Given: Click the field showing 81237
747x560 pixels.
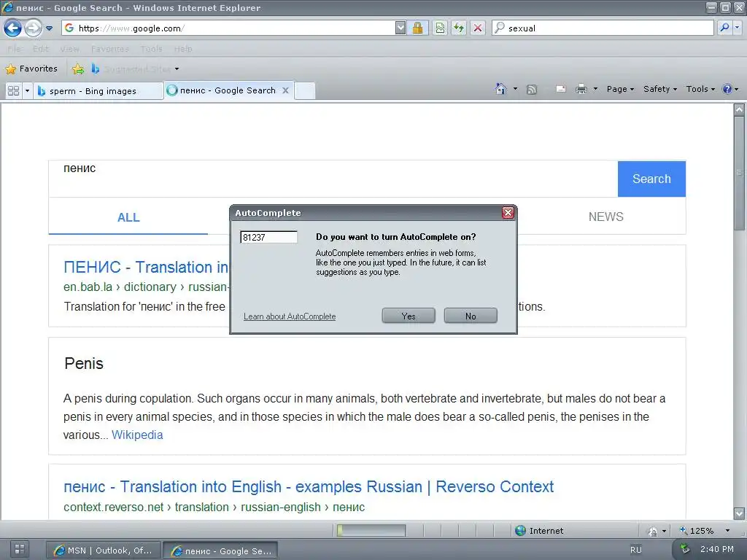Looking at the screenshot, I should pos(268,237).
